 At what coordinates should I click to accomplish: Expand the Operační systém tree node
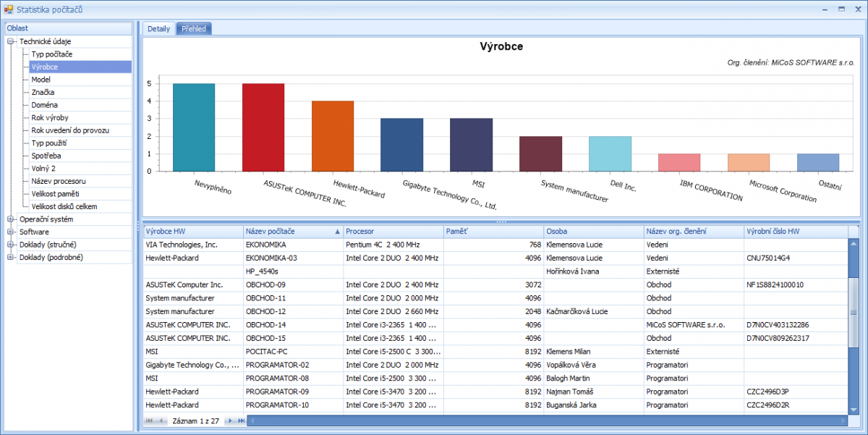pos(11,219)
